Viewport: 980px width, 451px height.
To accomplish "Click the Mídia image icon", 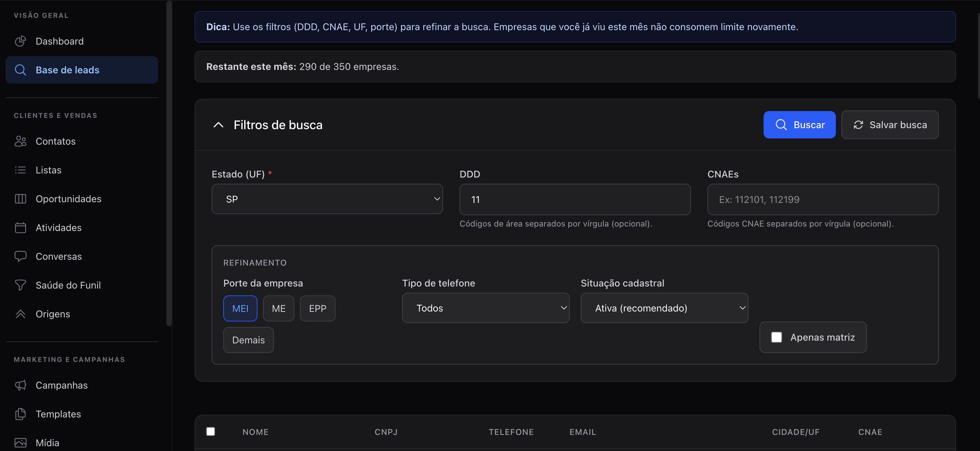I will coord(21,443).
